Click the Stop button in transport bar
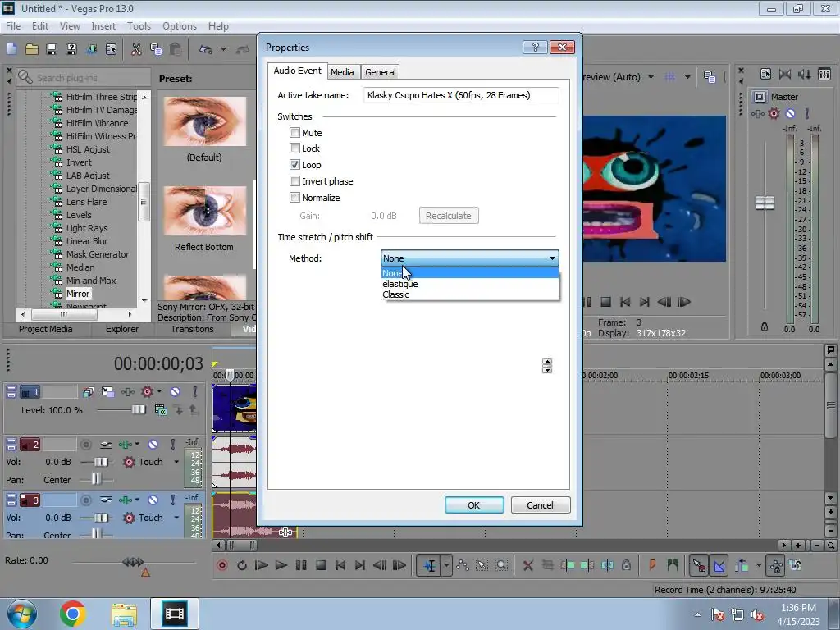This screenshot has height=630, width=840. [321, 565]
